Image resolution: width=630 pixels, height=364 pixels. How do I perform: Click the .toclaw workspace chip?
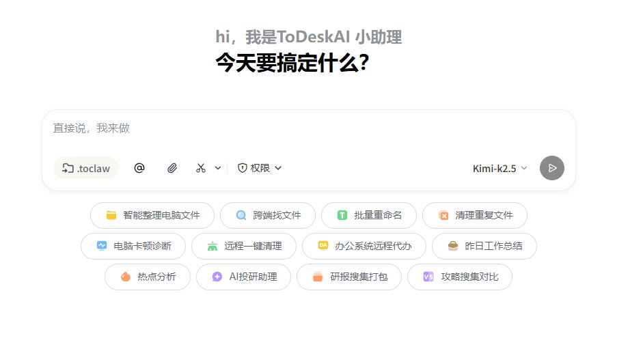click(x=86, y=168)
